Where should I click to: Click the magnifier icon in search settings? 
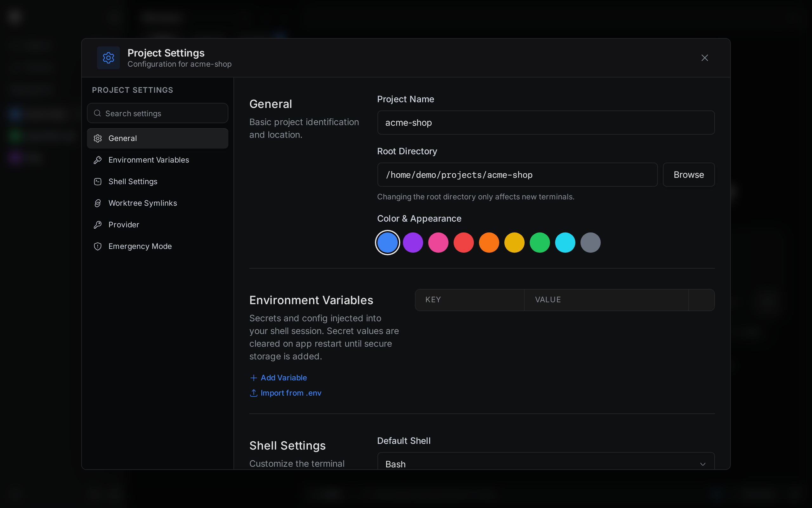click(x=97, y=113)
